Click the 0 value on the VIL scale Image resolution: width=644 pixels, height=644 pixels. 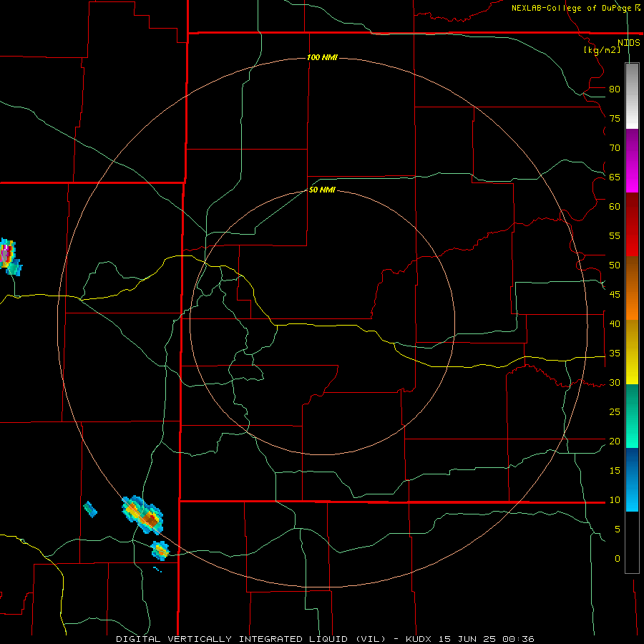point(617,559)
